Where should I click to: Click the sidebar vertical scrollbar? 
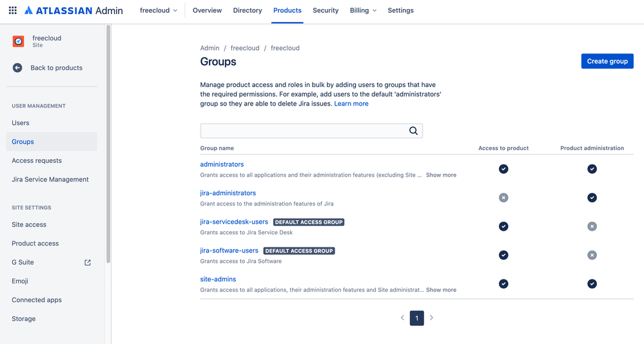click(108, 144)
